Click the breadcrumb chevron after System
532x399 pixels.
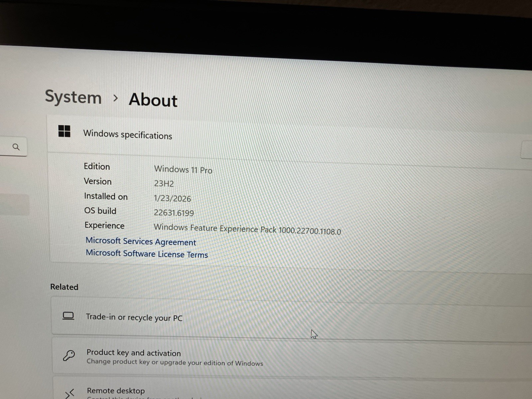point(115,98)
